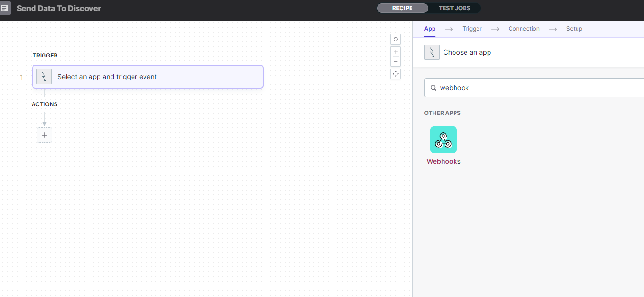Go to the Setup step

pos(574,29)
